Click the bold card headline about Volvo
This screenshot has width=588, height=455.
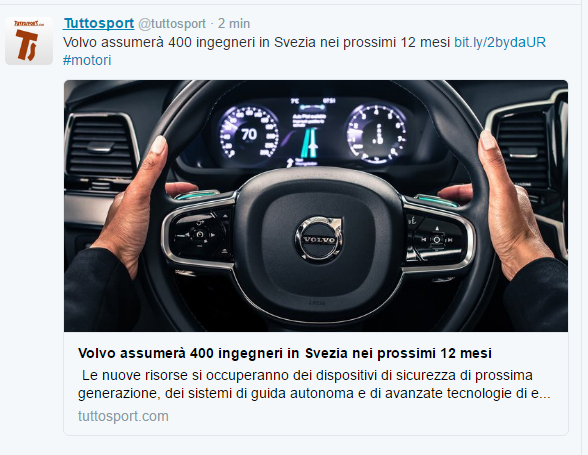(285, 353)
